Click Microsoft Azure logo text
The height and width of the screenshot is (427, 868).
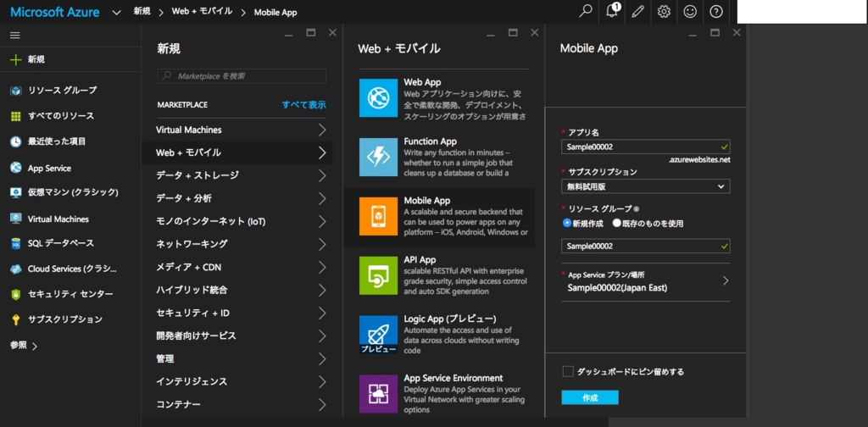click(x=55, y=12)
